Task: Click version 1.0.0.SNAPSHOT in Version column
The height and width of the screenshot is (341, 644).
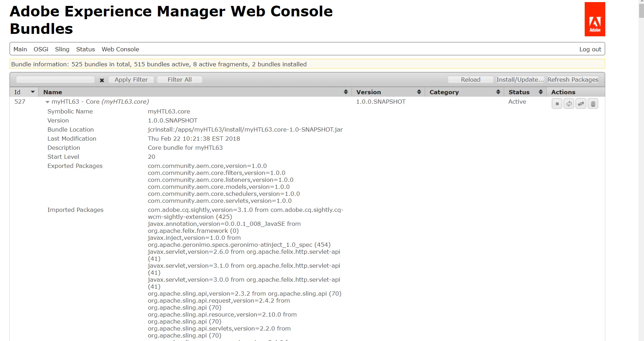Action: click(381, 102)
